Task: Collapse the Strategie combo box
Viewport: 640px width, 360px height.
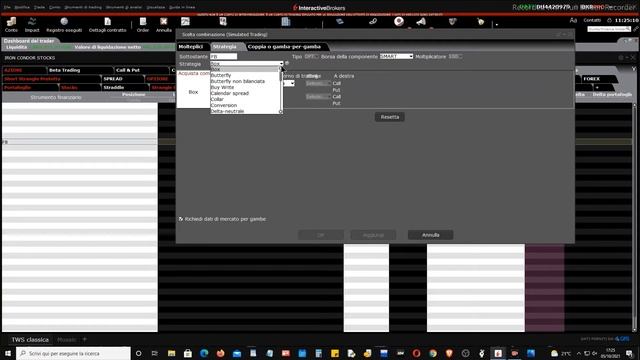Action: point(281,64)
